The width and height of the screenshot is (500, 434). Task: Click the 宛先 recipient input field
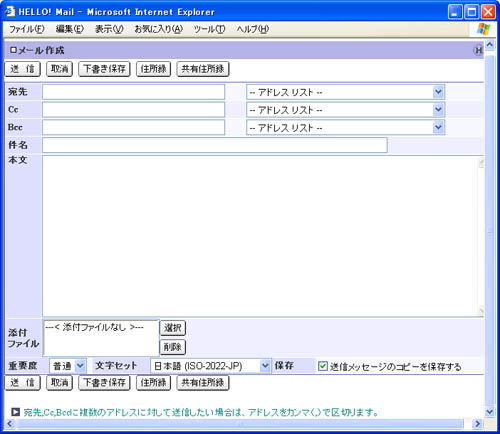click(x=134, y=92)
